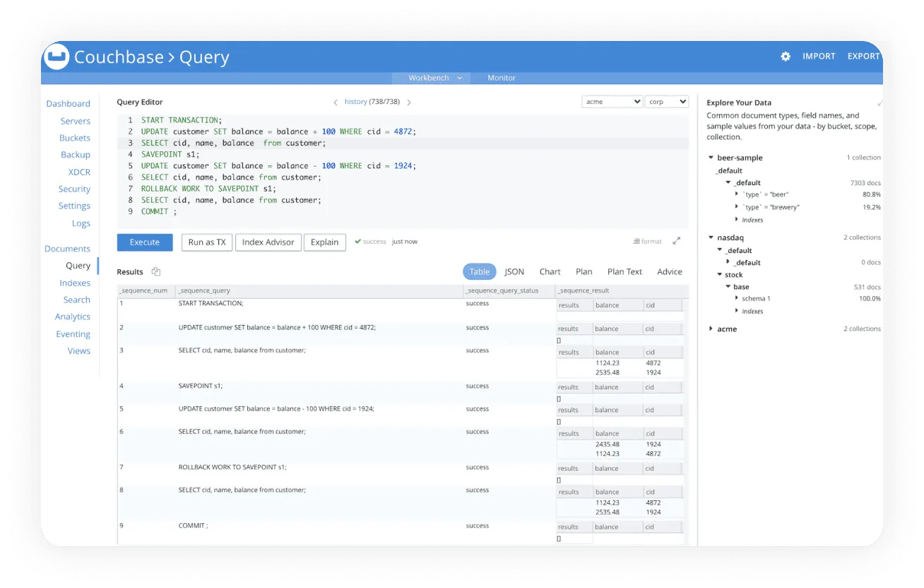Expand the `type` = "brewery" entry

(x=737, y=207)
